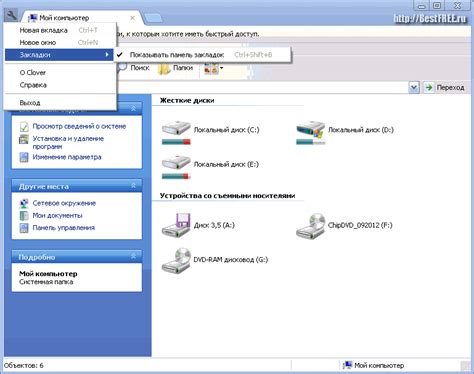Click Системная папка details text
This screenshot has height=374, width=474.
tap(46, 282)
